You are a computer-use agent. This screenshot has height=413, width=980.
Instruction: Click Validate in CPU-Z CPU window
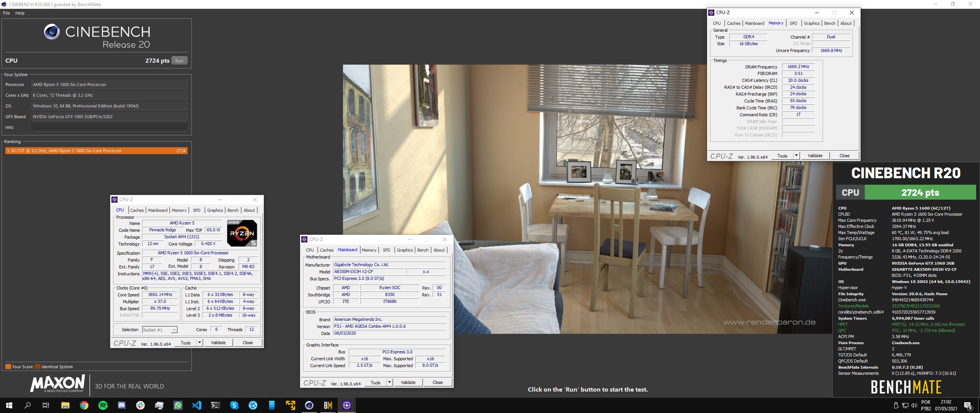pyautogui.click(x=218, y=343)
